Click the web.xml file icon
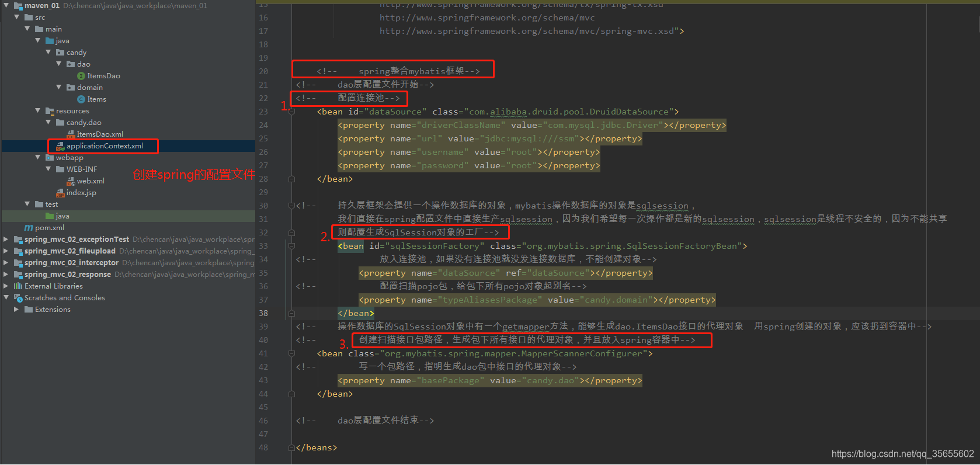The image size is (980, 465). pyautogui.click(x=71, y=181)
